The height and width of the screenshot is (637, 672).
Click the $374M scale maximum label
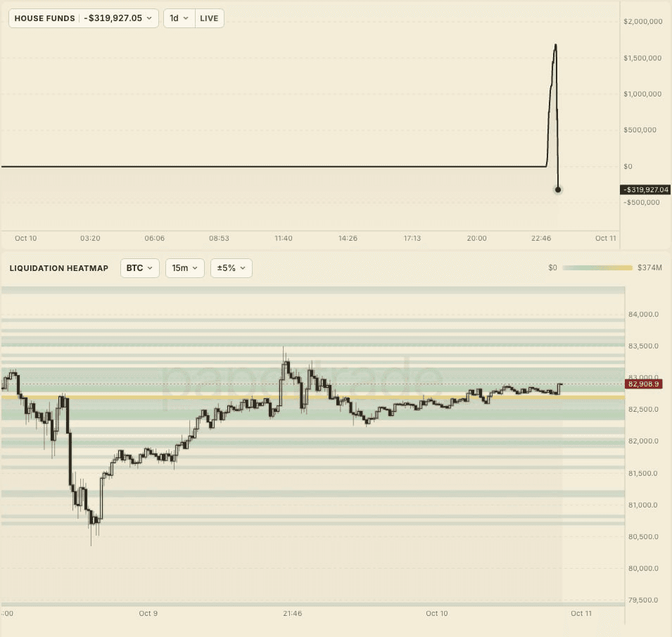(649, 268)
